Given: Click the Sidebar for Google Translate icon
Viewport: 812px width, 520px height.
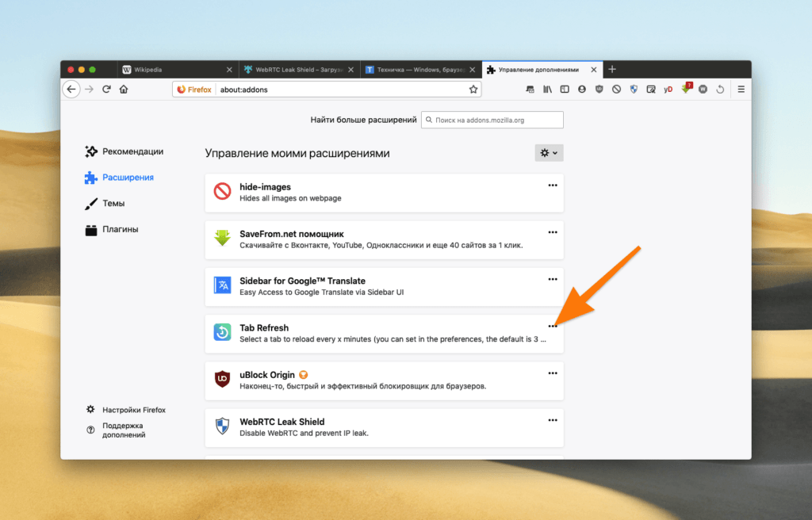Looking at the screenshot, I should click(222, 285).
